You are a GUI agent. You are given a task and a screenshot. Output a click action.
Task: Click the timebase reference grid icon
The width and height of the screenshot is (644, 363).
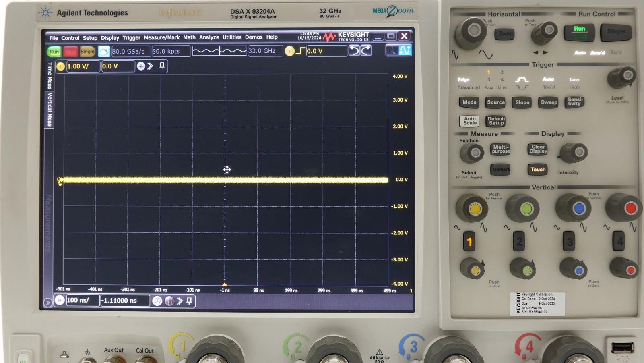tap(169, 301)
